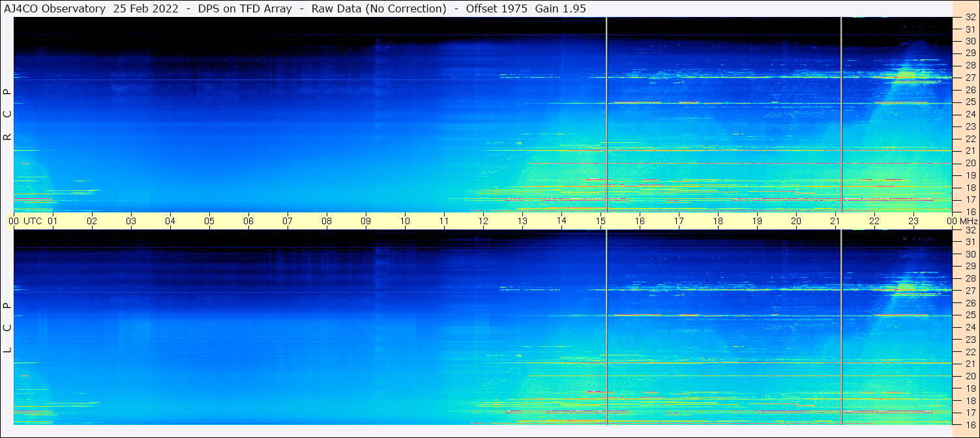Click the "AJ4CO Observatory" title text
This screenshot has height=438, width=980.
coord(55,9)
